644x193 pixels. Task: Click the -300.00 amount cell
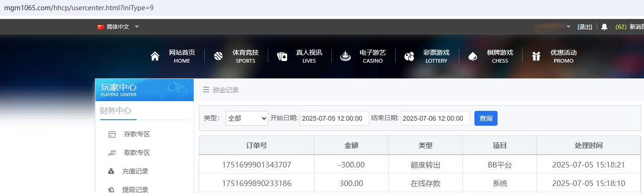351,165
